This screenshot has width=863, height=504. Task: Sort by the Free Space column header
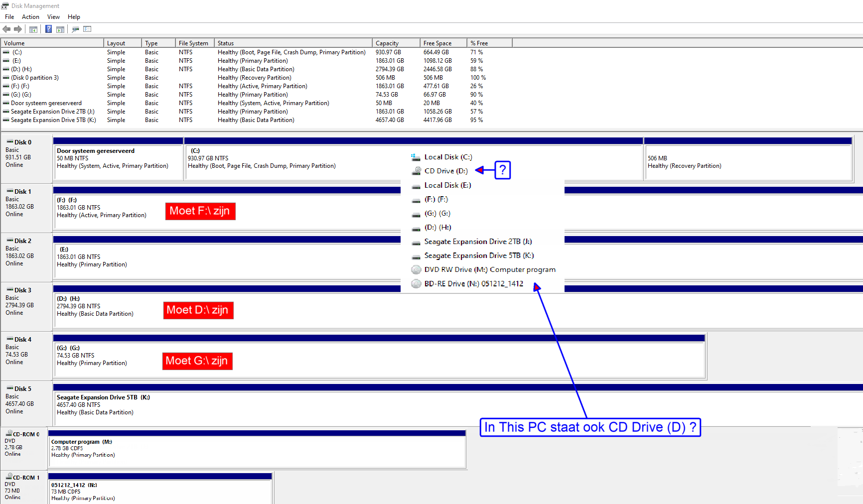[443, 43]
